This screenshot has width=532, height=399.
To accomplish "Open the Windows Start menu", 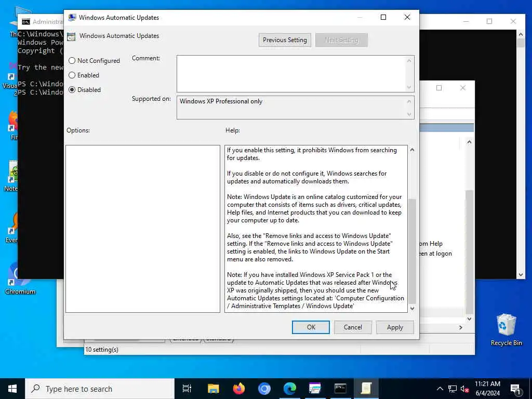I will [12, 389].
